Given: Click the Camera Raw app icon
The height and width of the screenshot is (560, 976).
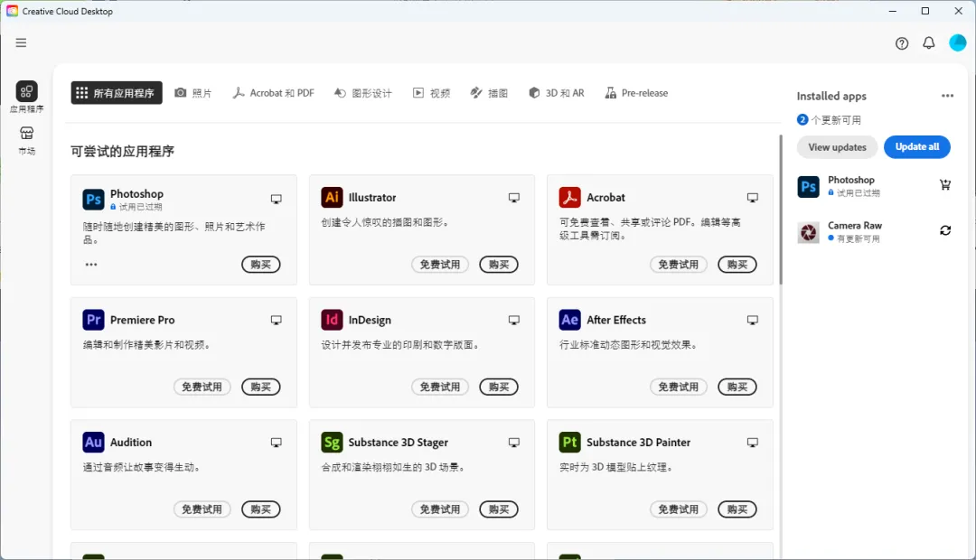Looking at the screenshot, I should tap(809, 233).
